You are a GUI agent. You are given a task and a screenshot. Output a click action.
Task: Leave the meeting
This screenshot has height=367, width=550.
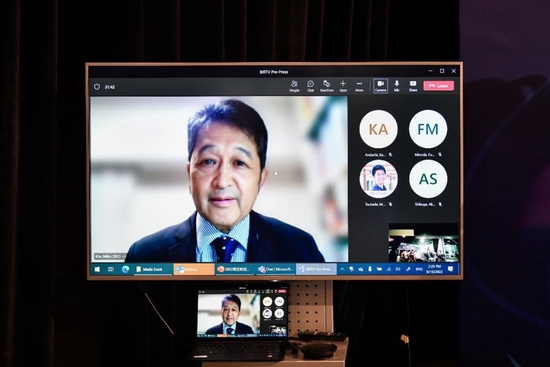coord(438,86)
